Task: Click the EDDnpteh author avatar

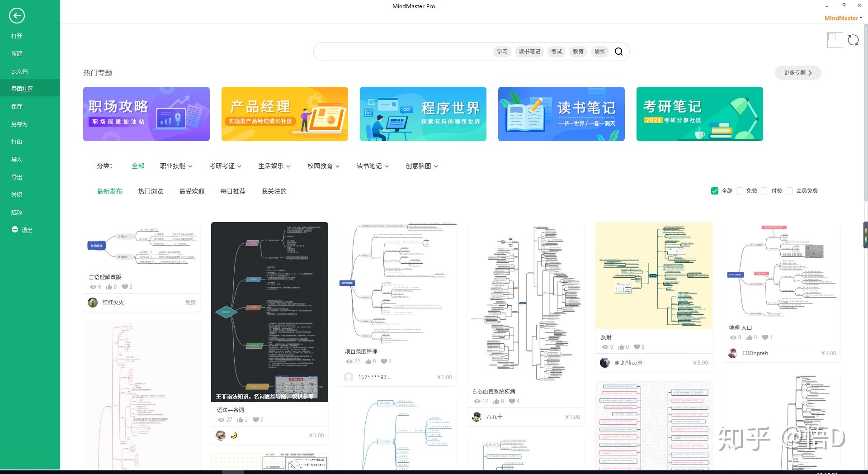Action: (732, 353)
